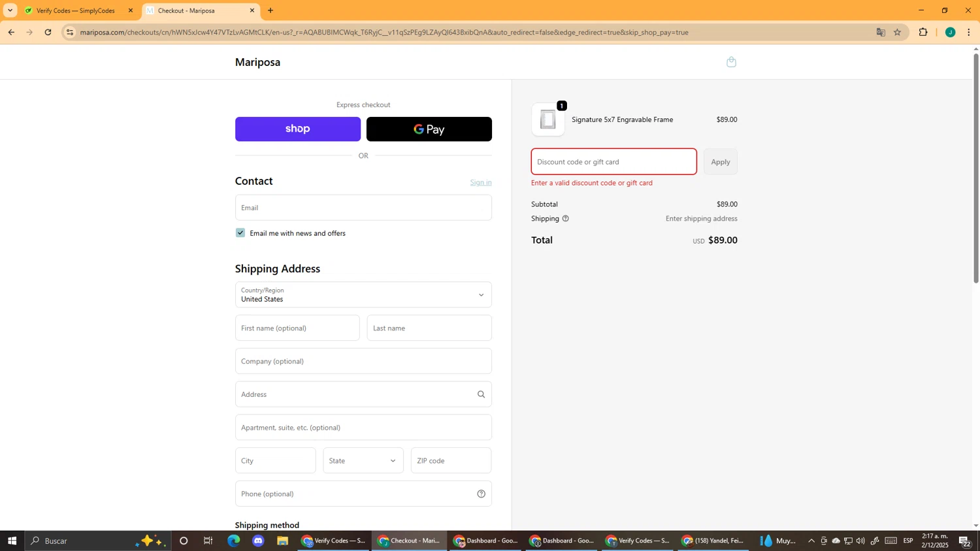Screen dimensions: 980x551
Task: Click the Windows taskbar search box
Action: pos(98,541)
